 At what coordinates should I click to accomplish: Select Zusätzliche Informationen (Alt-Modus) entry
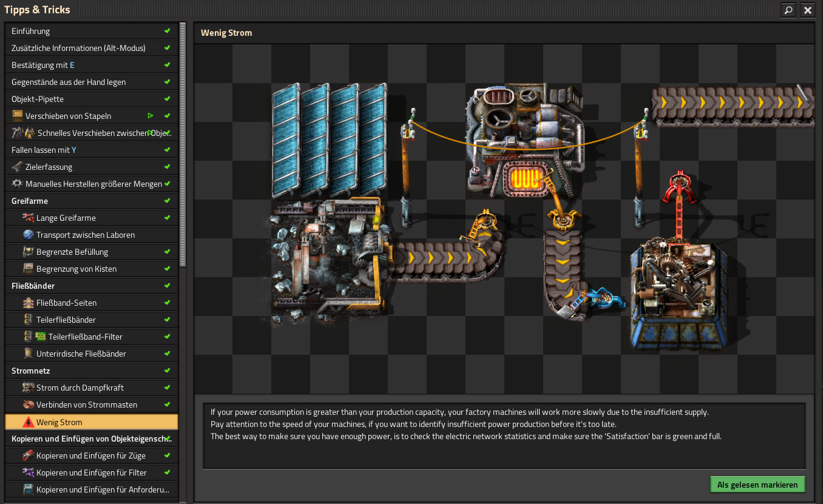point(92,48)
